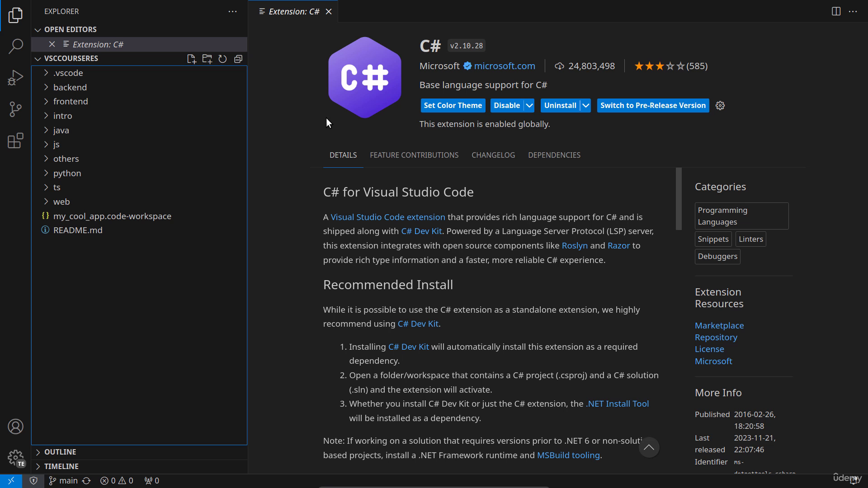Open Explorer views and more actions menu

point(232,11)
